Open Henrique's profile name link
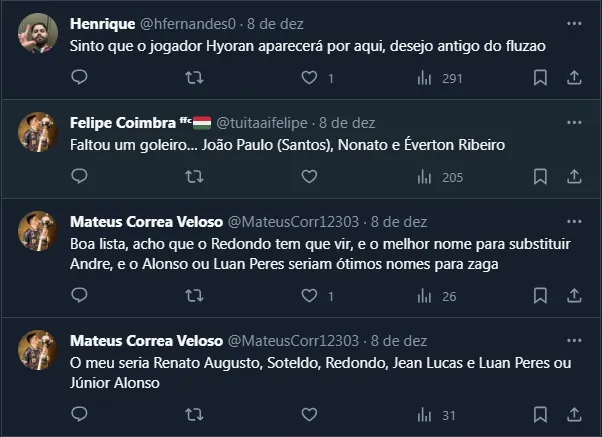602x437 pixels. (104, 23)
